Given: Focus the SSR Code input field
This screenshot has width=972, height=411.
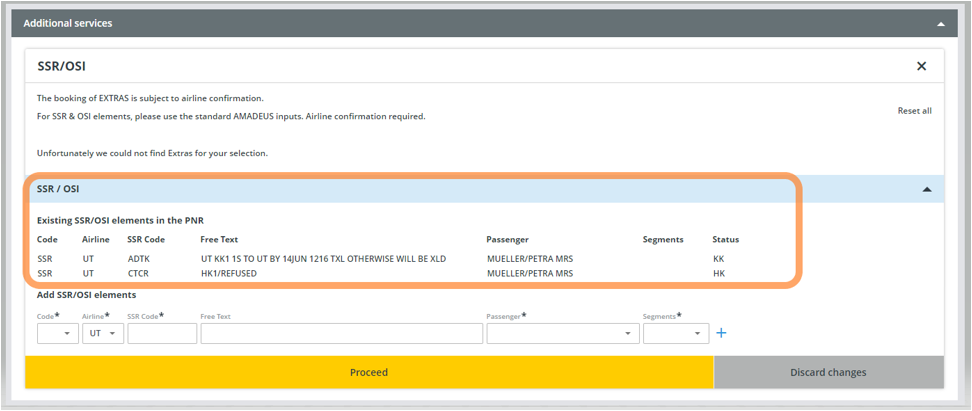Looking at the screenshot, I should coord(162,334).
